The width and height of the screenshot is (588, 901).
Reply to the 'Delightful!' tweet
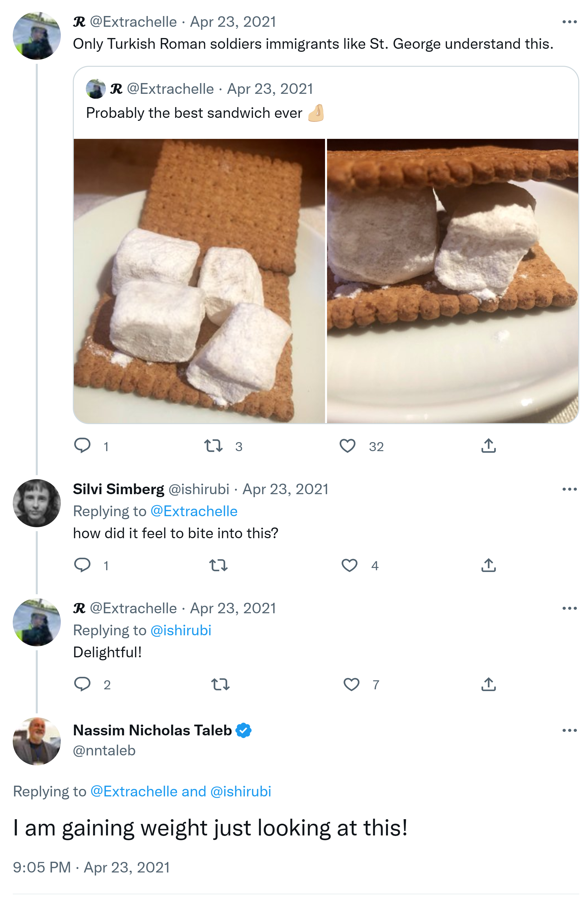click(x=82, y=684)
